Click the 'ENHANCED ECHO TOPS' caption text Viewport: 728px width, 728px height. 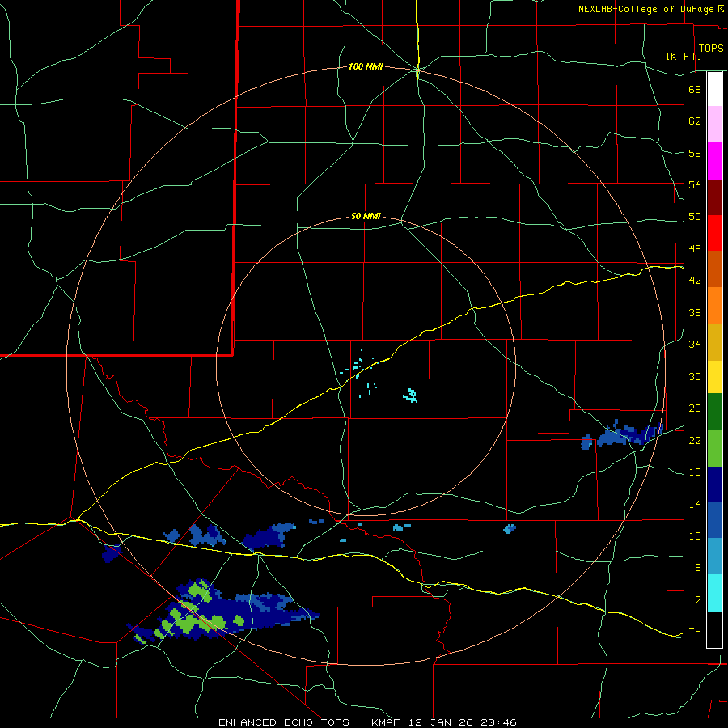point(284,722)
